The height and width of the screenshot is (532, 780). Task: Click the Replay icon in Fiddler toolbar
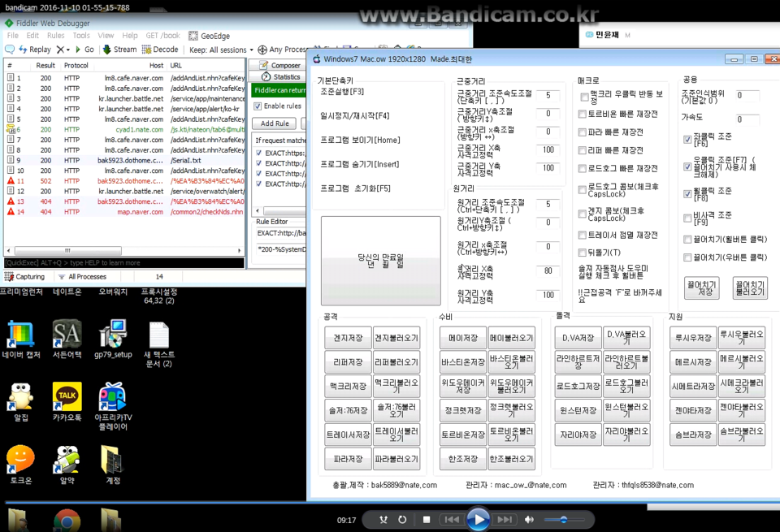click(x=11, y=50)
